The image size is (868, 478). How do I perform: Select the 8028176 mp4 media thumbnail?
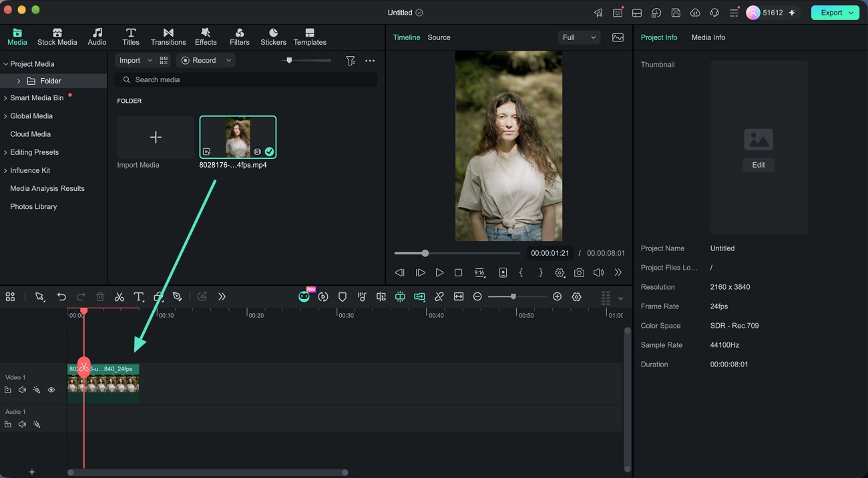238,137
